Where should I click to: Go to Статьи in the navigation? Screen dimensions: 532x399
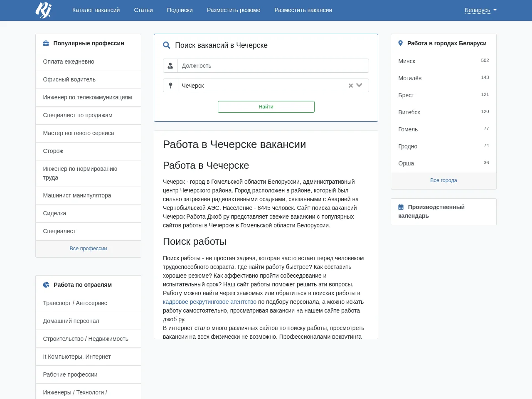(143, 10)
